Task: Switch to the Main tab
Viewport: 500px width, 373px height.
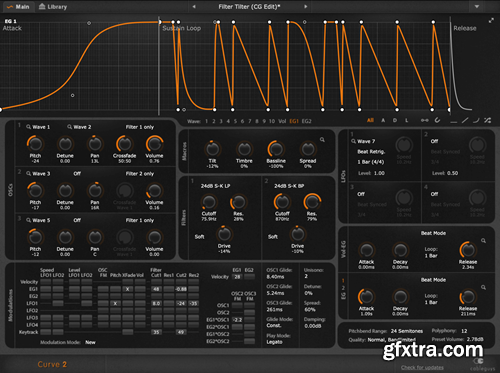Action: pyautogui.click(x=18, y=7)
